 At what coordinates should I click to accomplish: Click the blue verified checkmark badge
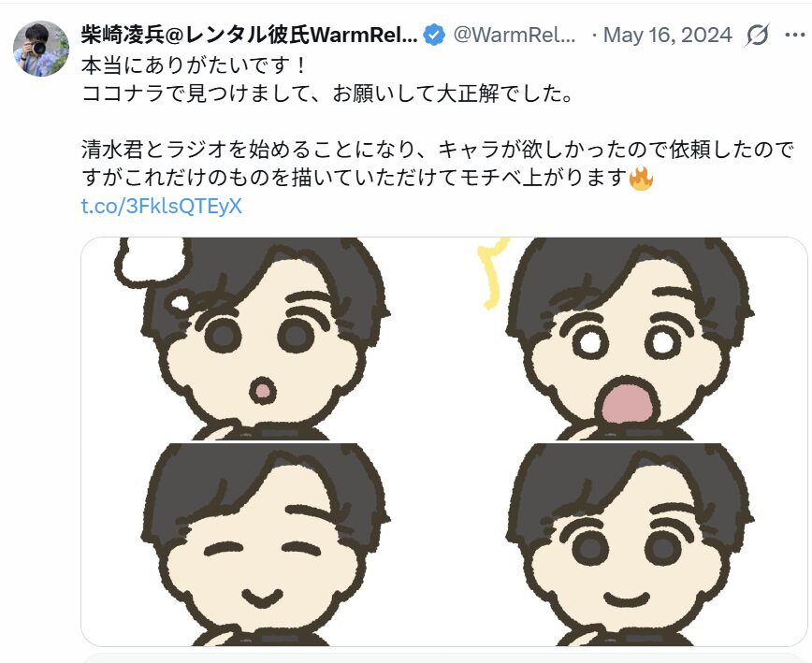(434, 36)
